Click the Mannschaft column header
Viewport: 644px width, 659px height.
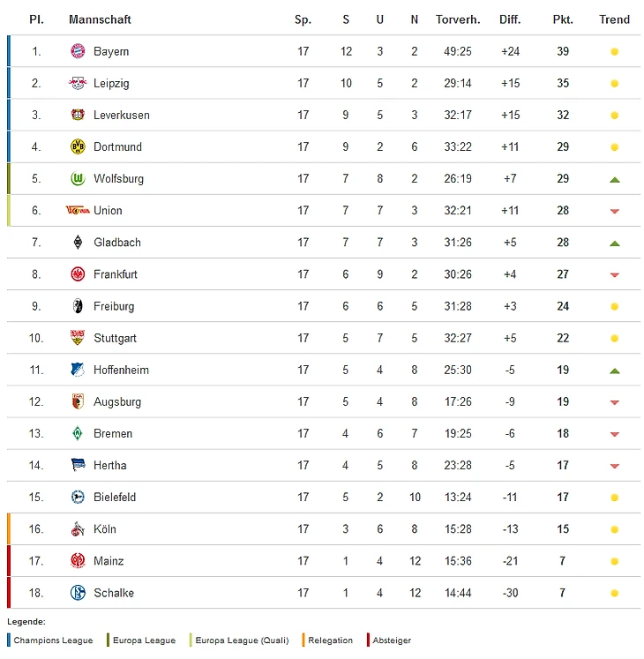pos(100,19)
